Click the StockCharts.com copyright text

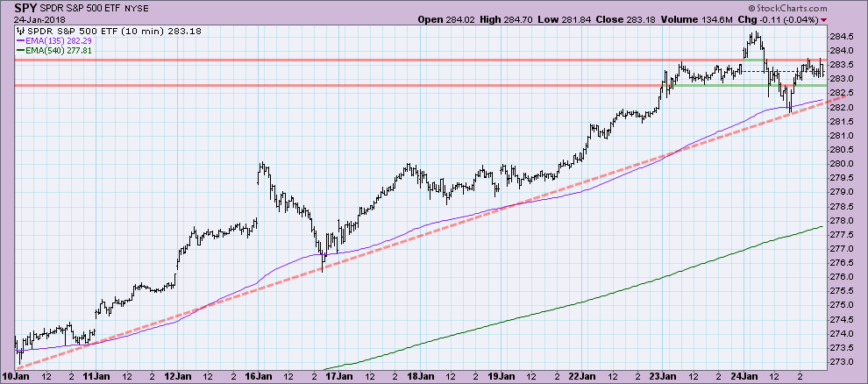pos(786,8)
